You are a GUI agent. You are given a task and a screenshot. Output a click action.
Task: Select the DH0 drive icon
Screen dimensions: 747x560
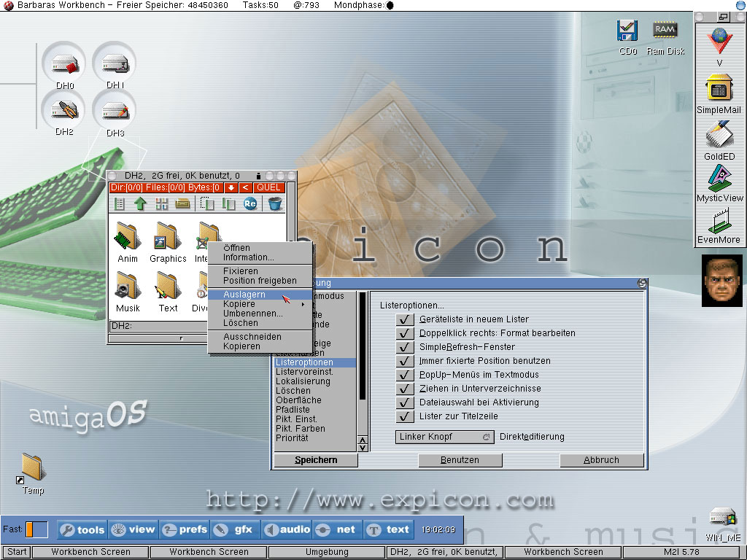coord(65,66)
